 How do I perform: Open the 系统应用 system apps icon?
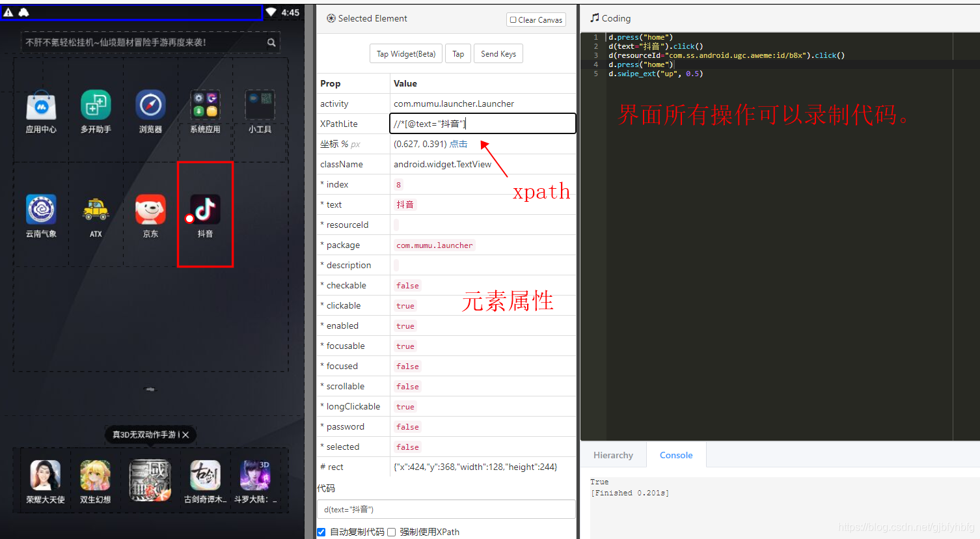point(204,104)
